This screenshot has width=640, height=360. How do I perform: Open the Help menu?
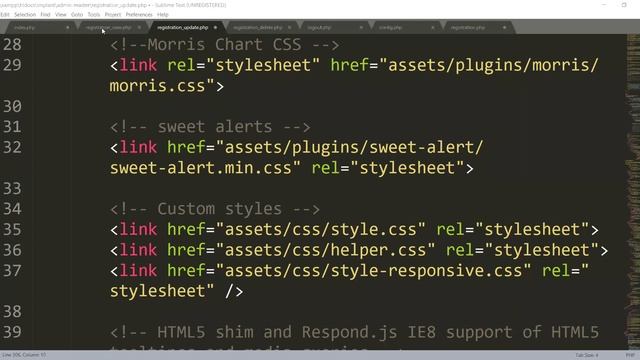click(x=162, y=15)
